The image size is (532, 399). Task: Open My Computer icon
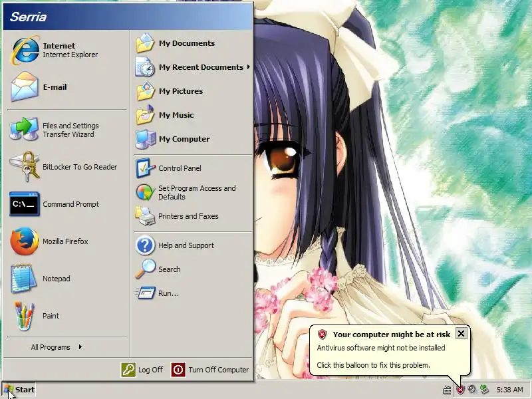click(x=146, y=139)
